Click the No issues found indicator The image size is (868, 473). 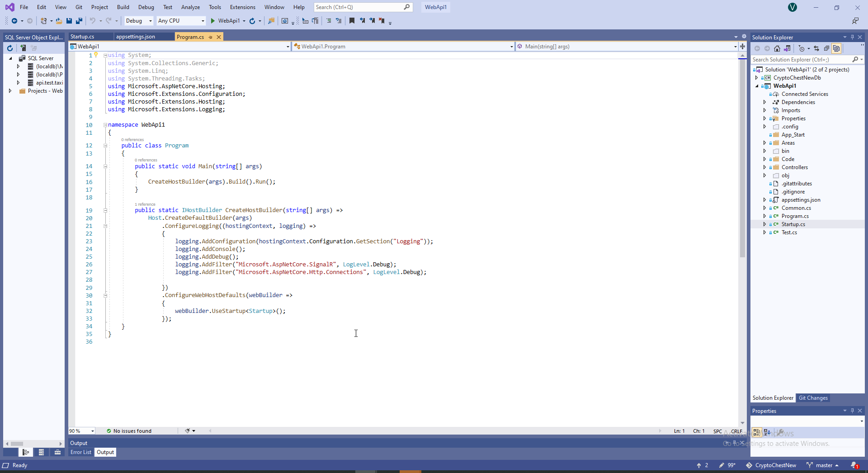point(129,431)
